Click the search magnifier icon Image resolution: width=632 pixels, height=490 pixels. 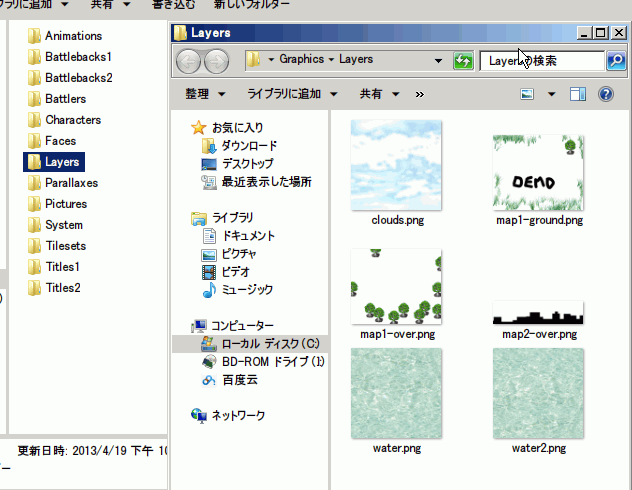click(x=616, y=61)
